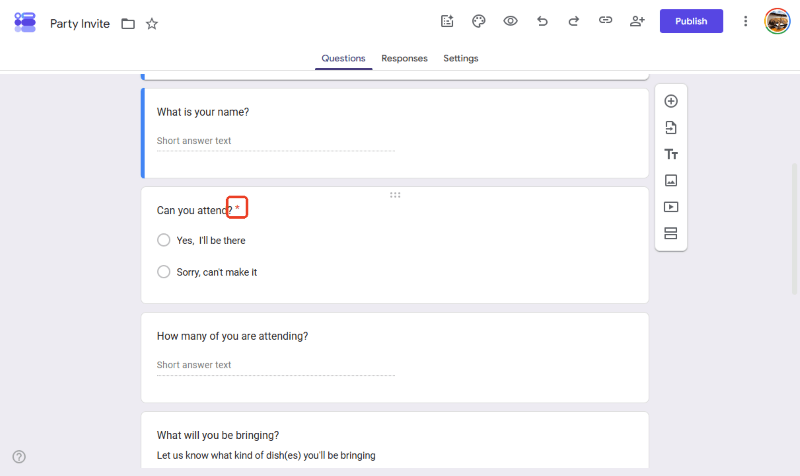Switch to the Responses tab
This screenshot has height=476, width=800.
click(404, 58)
